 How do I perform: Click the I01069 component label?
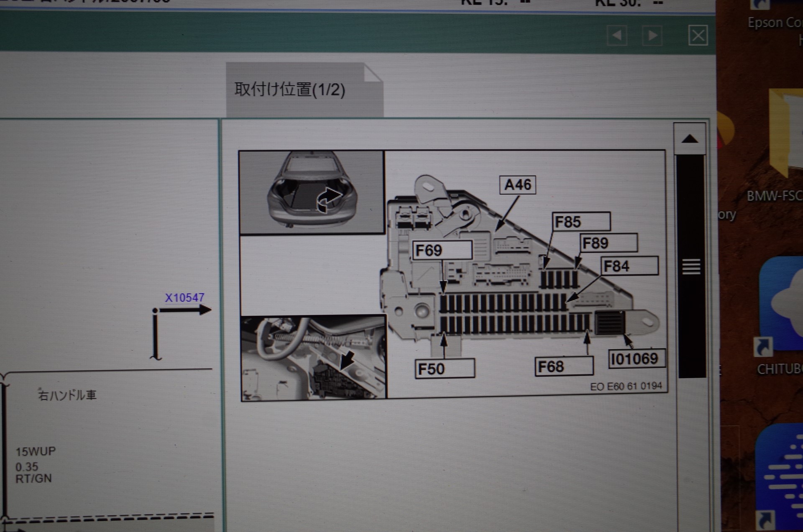636,359
